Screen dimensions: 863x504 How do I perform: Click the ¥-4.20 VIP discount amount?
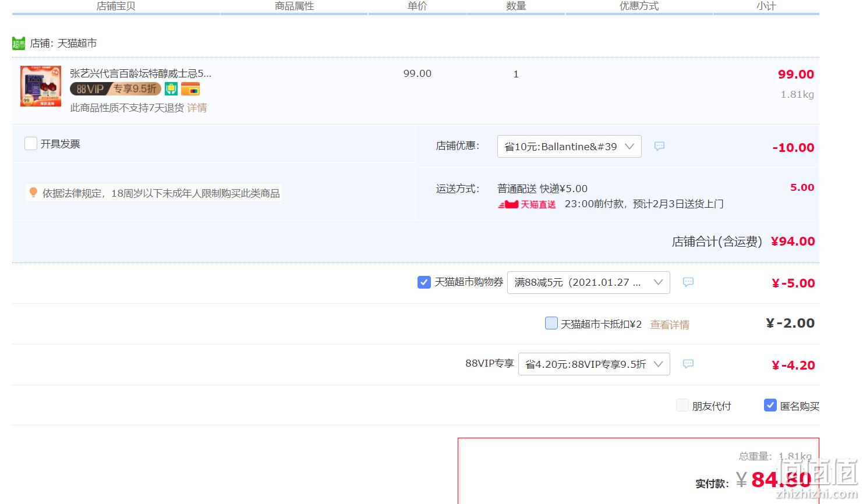[x=793, y=365]
